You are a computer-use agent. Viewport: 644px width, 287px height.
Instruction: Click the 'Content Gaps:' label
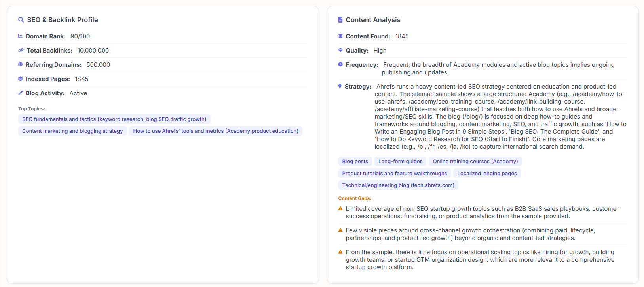(x=355, y=198)
